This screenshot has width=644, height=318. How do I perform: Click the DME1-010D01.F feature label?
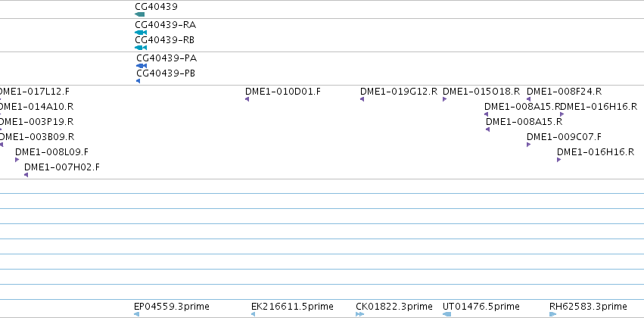[283, 91]
